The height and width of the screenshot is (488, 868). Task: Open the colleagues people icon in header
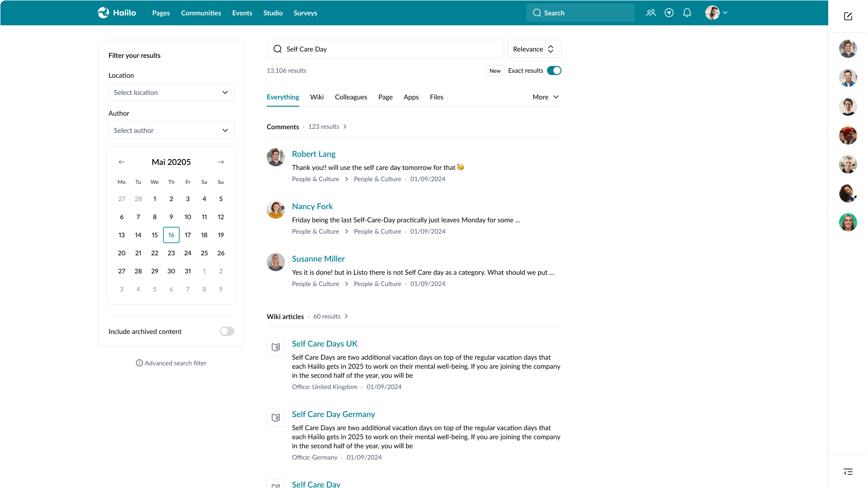[x=651, y=13]
